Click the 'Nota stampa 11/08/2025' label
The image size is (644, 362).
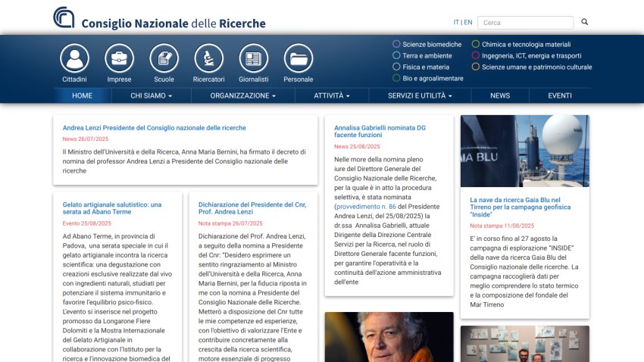point(502,226)
